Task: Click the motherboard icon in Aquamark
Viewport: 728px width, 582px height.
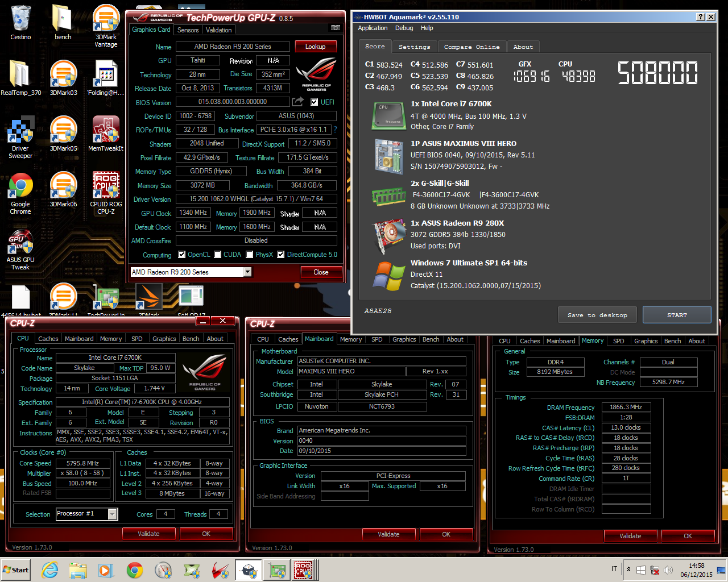Action: pyautogui.click(x=388, y=156)
